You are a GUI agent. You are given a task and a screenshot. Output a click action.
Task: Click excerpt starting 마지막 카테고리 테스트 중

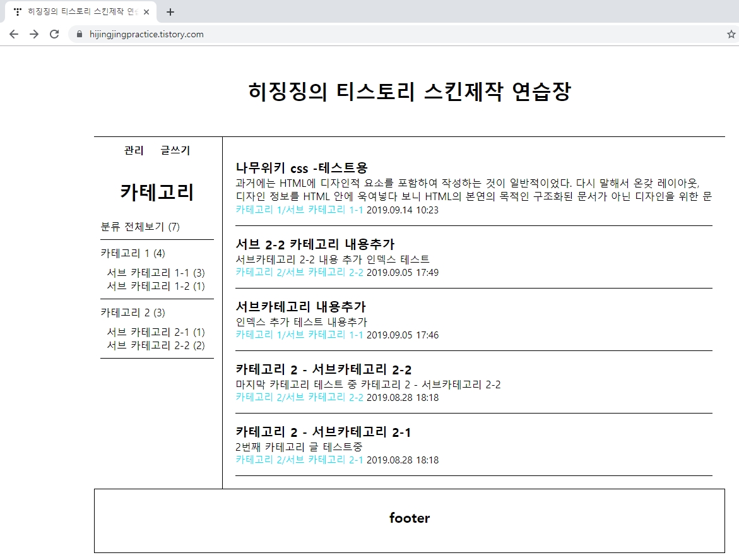pyautogui.click(x=368, y=384)
